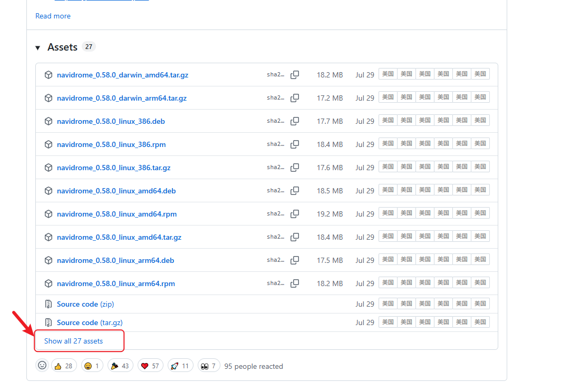Image resolution: width=561 pixels, height=392 pixels.
Task: Download navidrome_0.58.0_darwin_arm64.tar.gz
Action: pos(122,98)
